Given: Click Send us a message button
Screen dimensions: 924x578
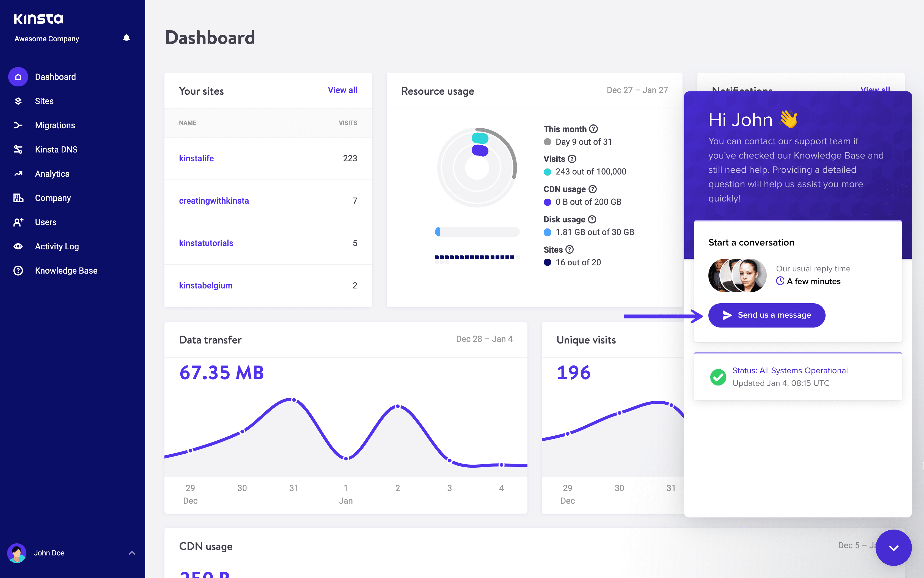Looking at the screenshot, I should (767, 315).
